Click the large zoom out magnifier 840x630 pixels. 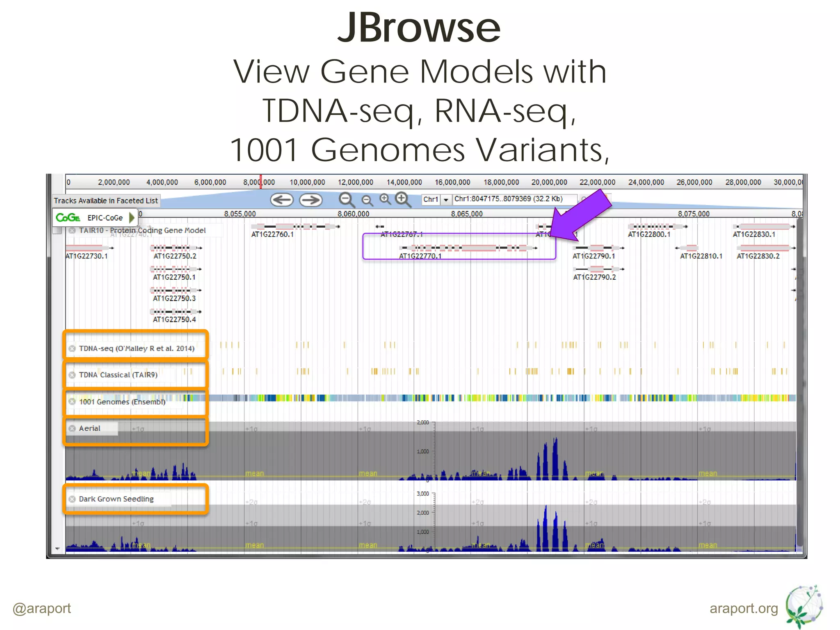[347, 200]
